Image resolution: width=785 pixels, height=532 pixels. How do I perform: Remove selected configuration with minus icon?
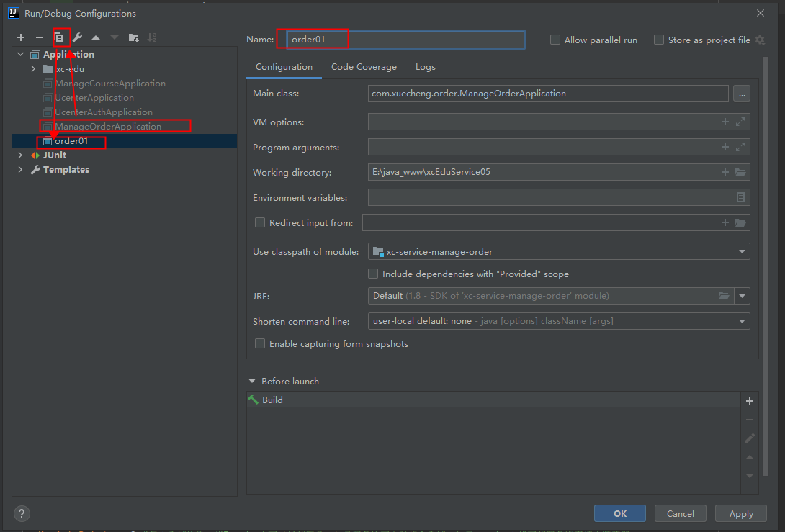39,37
